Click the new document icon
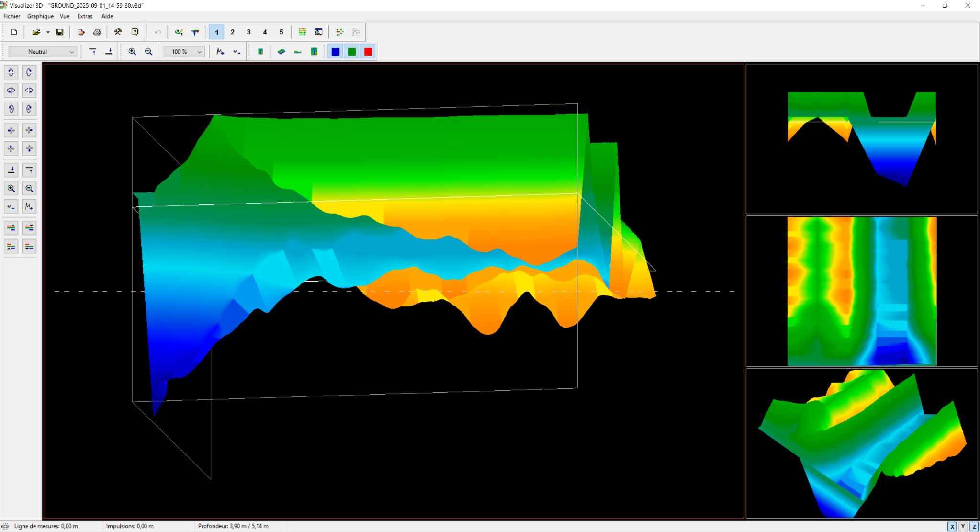The image size is (980, 532). pyautogui.click(x=14, y=32)
